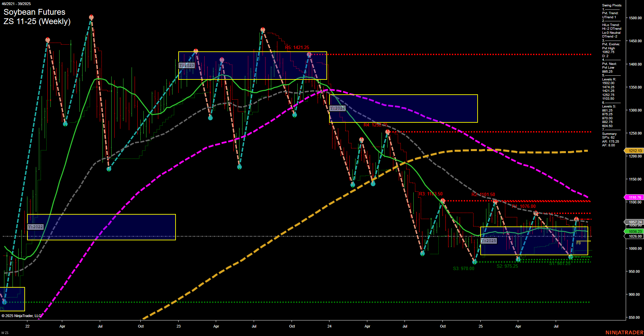This screenshot has height=336, width=644.
Task: Toggle the Y:2024 yearly range box label
Action: click(x=337, y=108)
